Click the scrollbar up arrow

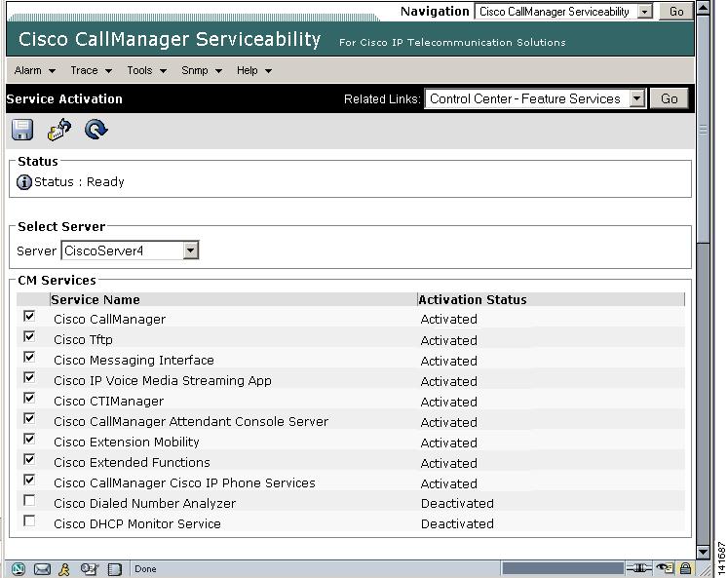[704, 8]
